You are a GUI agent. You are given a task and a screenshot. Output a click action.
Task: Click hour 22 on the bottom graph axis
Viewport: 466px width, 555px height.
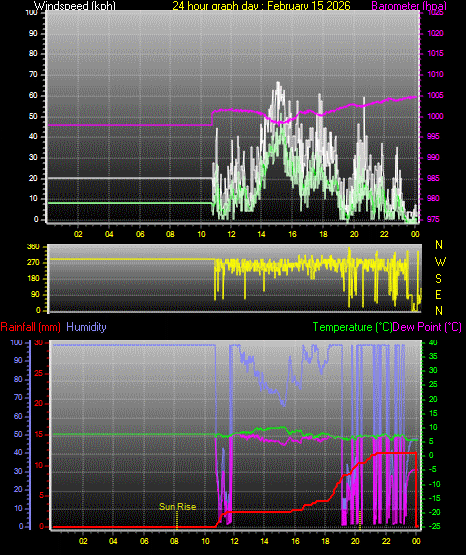[386, 541]
